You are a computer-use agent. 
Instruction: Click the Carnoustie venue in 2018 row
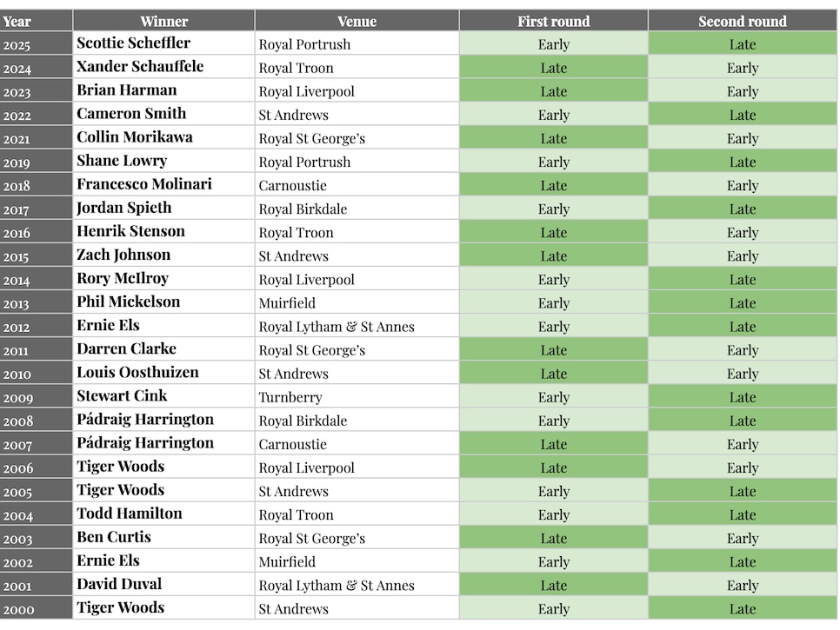click(x=357, y=185)
